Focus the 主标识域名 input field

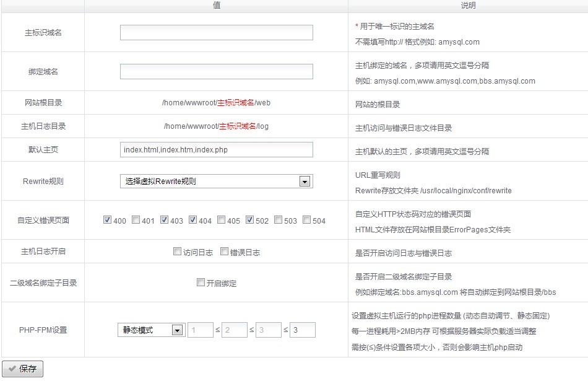[216, 33]
